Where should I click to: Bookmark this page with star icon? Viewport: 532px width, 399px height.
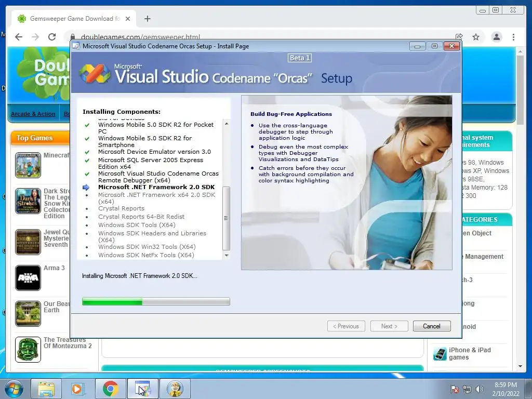click(x=476, y=37)
